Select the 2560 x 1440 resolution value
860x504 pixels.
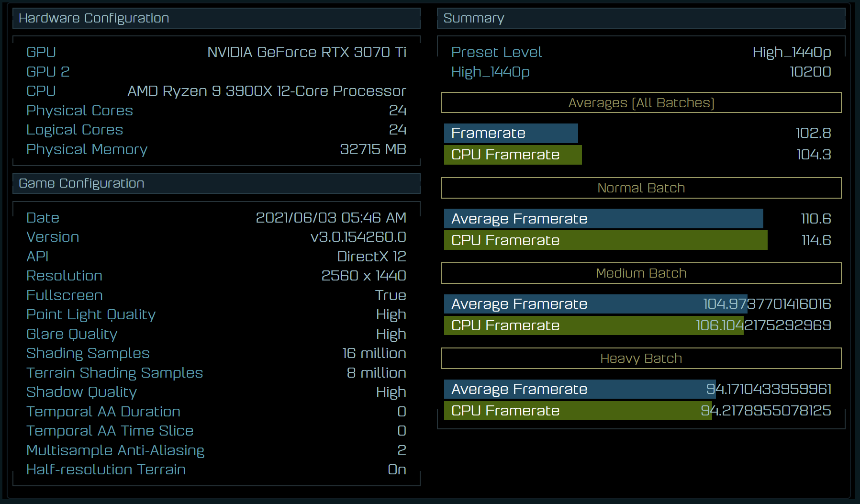[x=364, y=276]
